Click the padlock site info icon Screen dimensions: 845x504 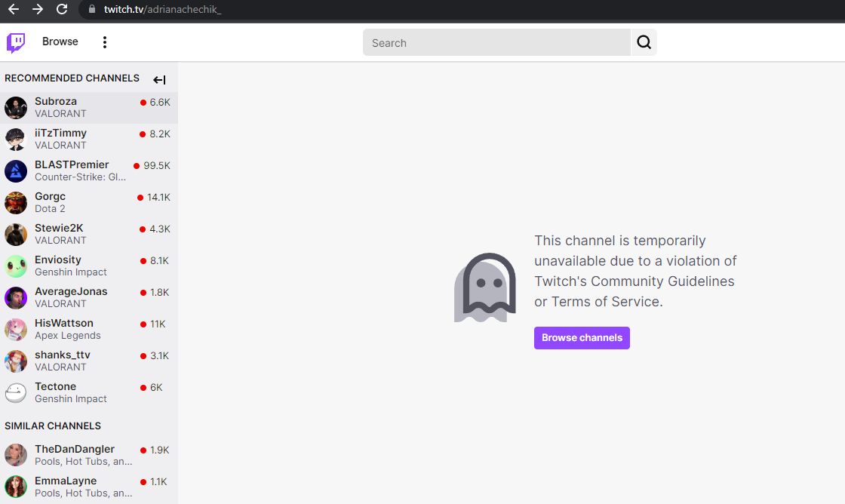pos(92,9)
